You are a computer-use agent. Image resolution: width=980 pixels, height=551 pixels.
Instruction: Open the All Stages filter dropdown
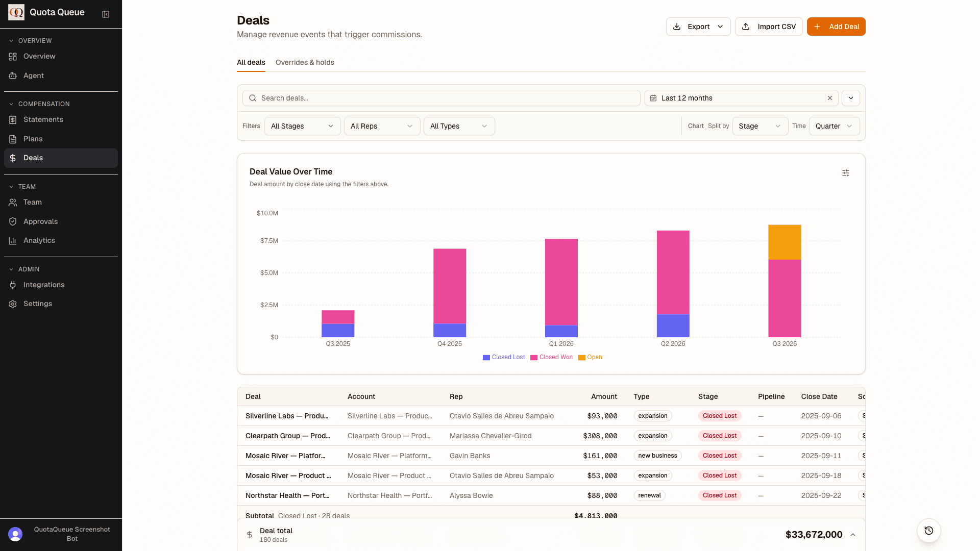tap(302, 126)
